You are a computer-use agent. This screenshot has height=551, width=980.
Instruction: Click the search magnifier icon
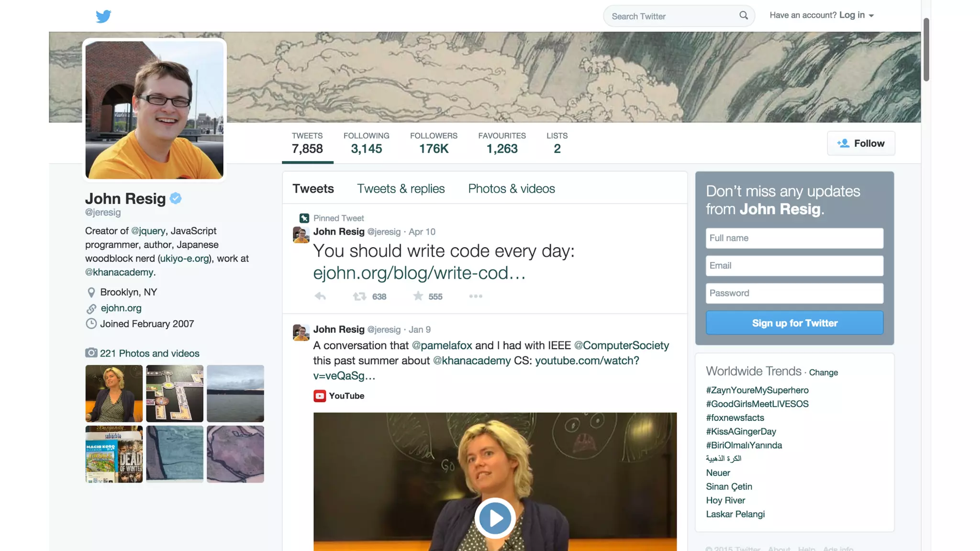[743, 15]
